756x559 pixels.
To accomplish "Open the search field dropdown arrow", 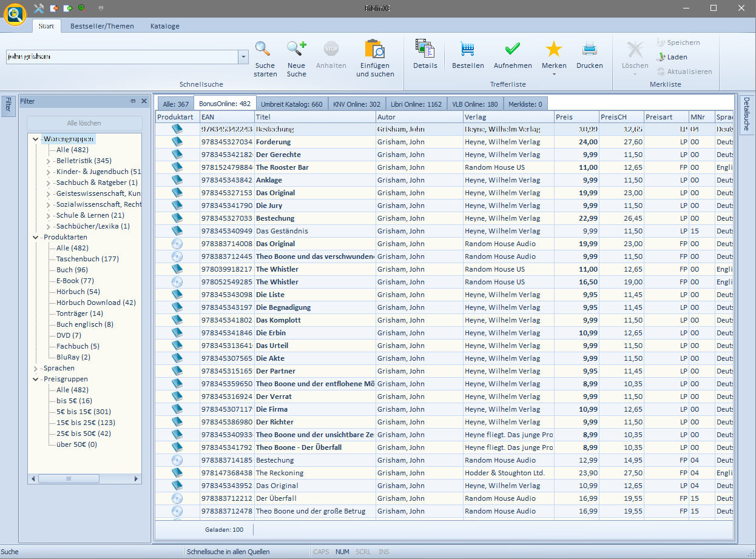I will tap(243, 57).
